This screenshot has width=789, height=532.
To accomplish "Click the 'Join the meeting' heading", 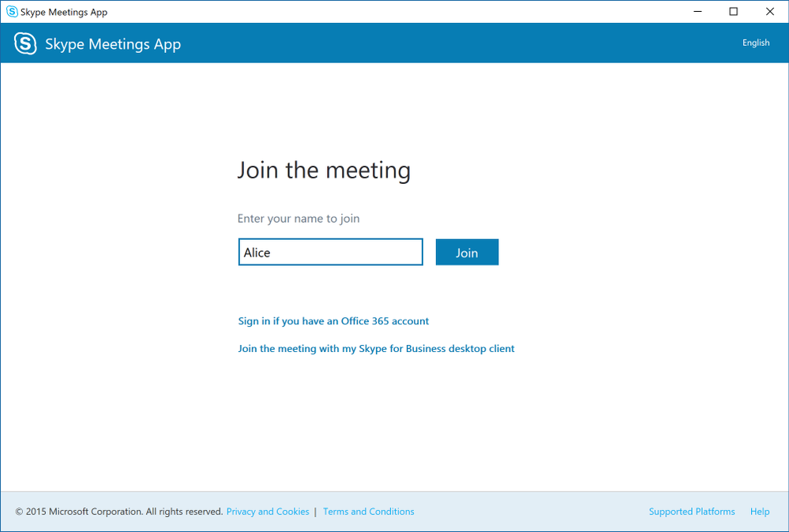I will pyautogui.click(x=324, y=170).
